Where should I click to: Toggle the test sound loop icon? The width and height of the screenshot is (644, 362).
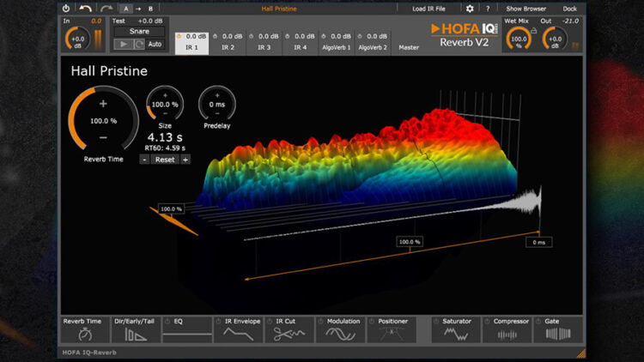(139, 44)
